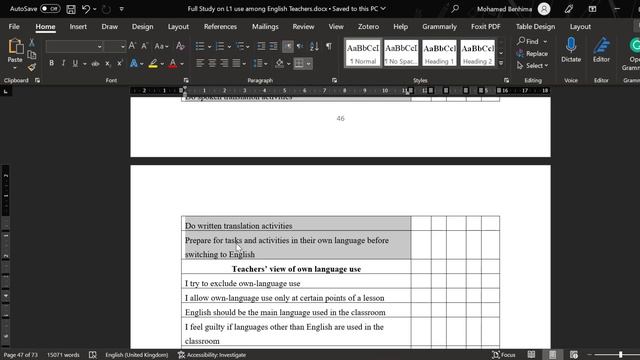Toggle Bold formatting
Screen dimensions: 640x360
(51, 64)
